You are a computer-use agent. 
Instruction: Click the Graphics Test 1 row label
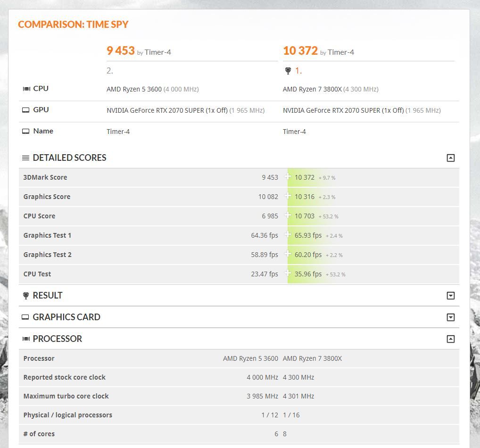click(47, 235)
